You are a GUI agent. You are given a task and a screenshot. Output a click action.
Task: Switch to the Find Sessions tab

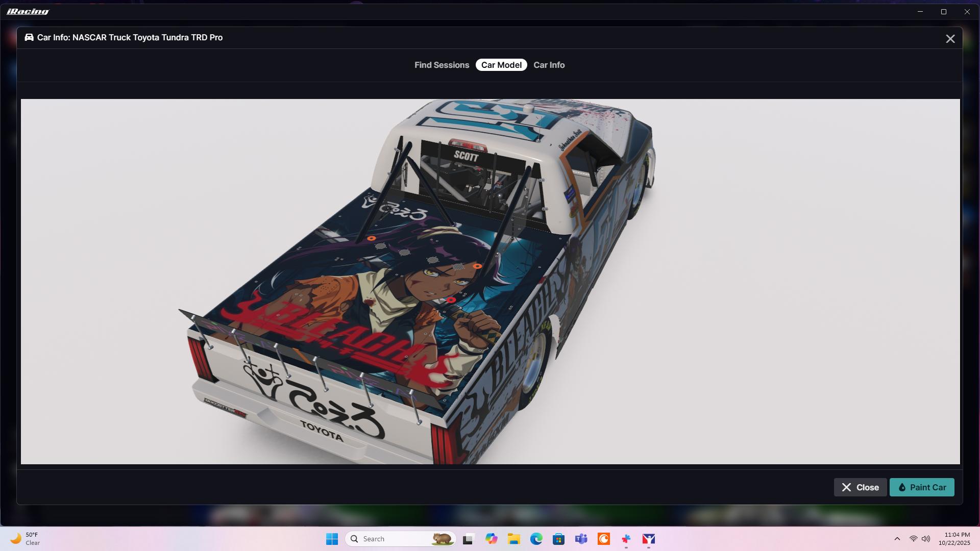pos(442,65)
